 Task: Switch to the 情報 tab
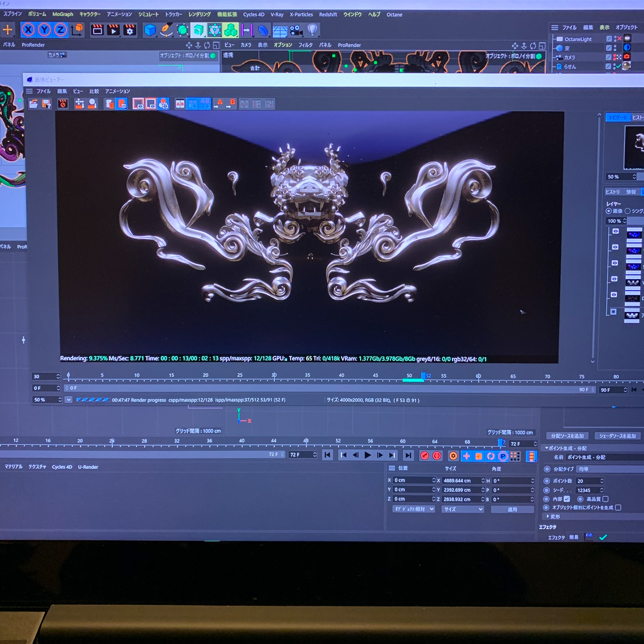(631, 192)
